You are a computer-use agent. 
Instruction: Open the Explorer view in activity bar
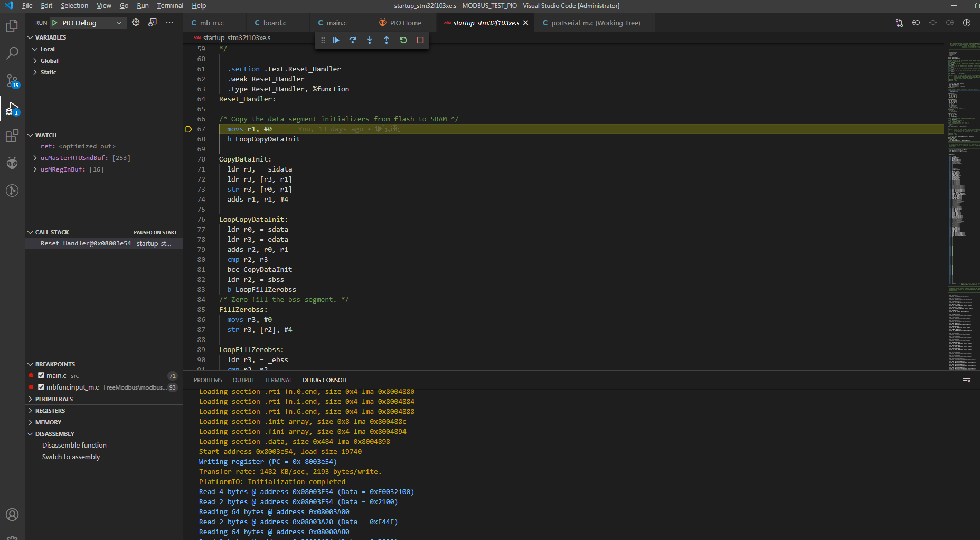12,26
